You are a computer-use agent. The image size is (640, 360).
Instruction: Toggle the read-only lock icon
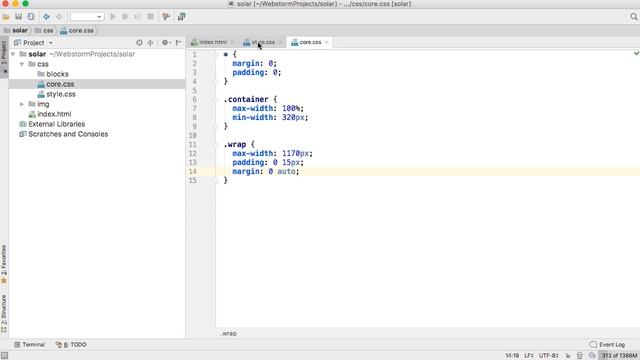568,356
